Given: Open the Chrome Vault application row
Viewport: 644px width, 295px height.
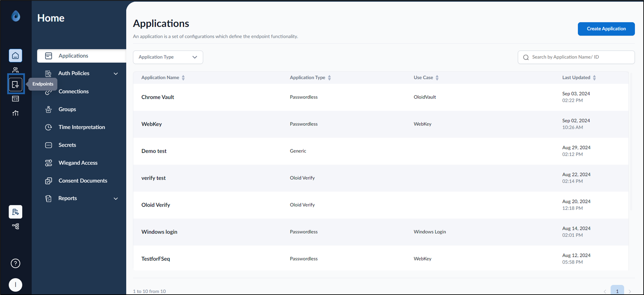Looking at the screenshot, I should [381, 97].
